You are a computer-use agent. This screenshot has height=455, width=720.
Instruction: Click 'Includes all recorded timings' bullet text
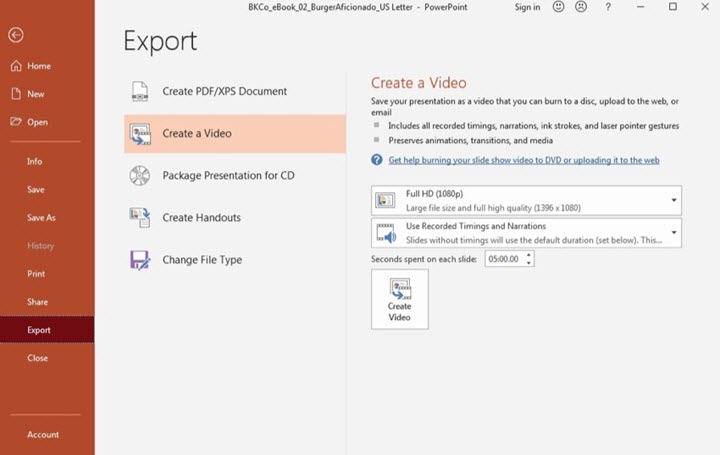click(x=534, y=126)
